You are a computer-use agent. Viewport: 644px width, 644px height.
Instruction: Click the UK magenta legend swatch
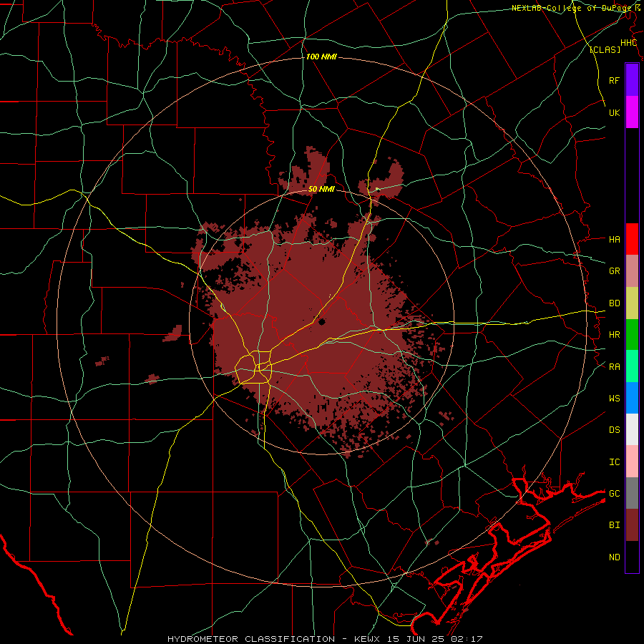pos(632,112)
